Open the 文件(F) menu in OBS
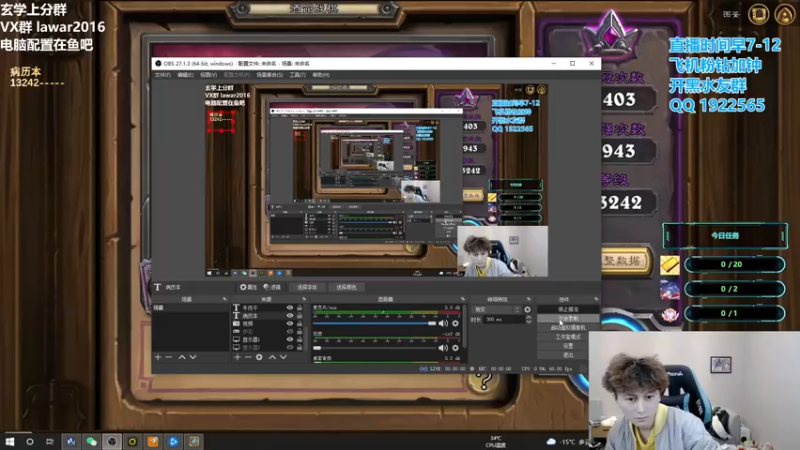 pyautogui.click(x=163, y=75)
